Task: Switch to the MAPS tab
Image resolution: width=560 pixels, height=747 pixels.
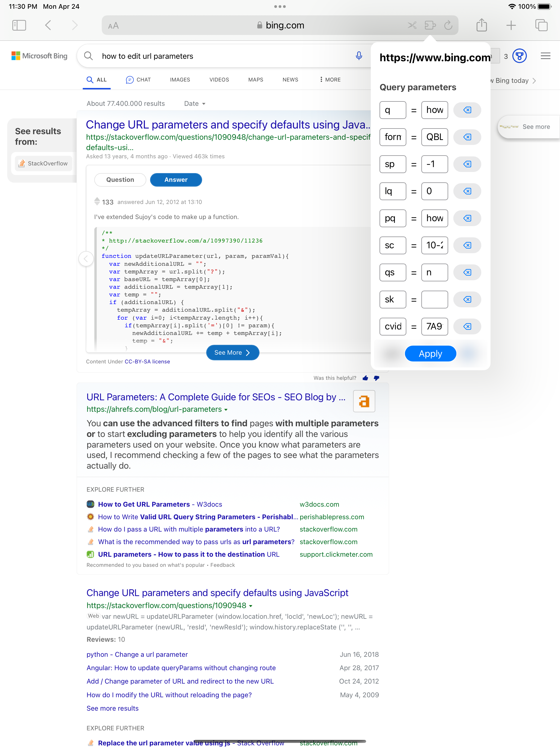Action: [256, 80]
